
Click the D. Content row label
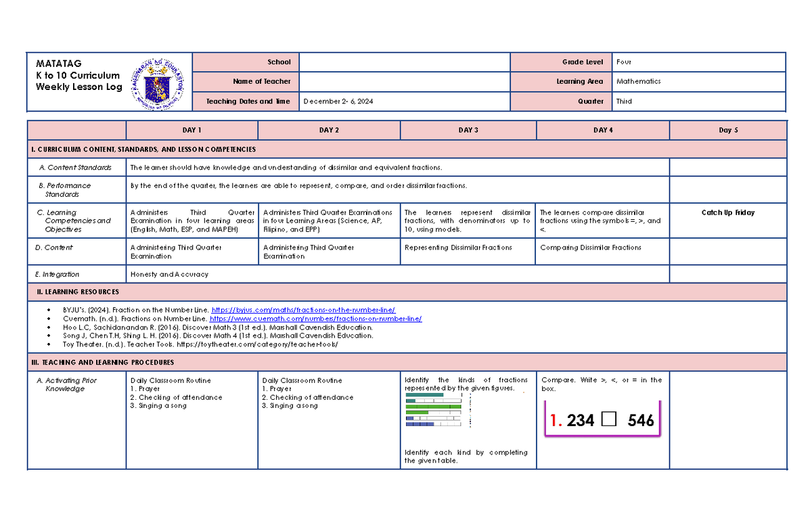click(x=55, y=248)
